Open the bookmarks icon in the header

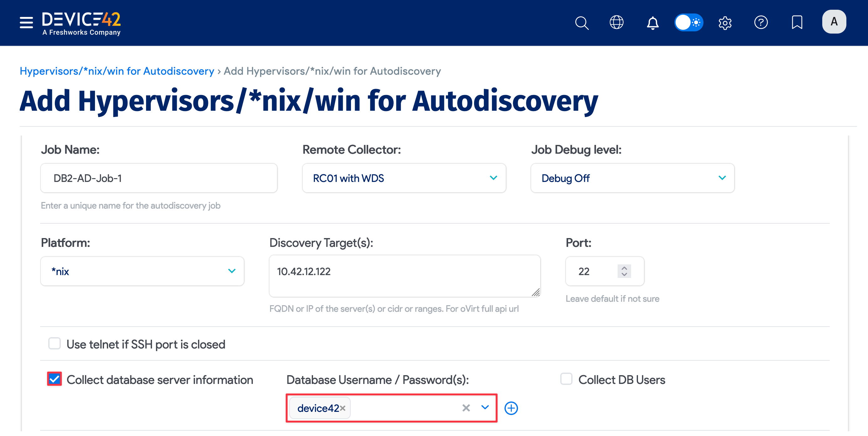pyautogui.click(x=797, y=23)
